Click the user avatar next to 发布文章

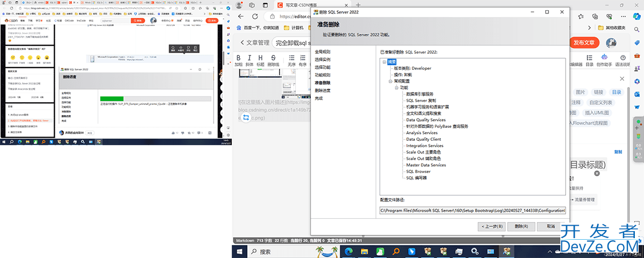611,42
